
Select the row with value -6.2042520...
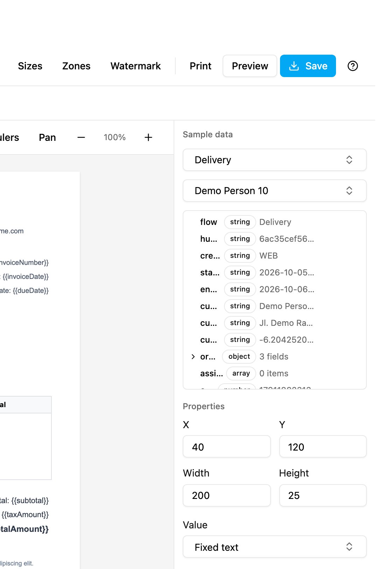[x=275, y=340]
